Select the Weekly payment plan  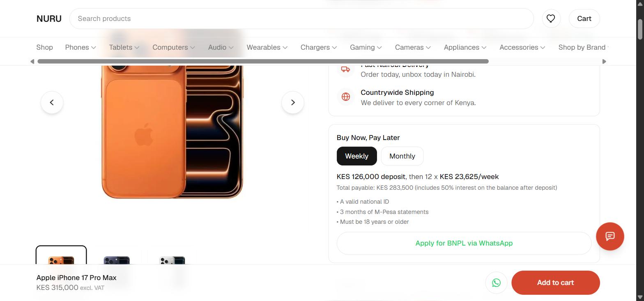356,156
